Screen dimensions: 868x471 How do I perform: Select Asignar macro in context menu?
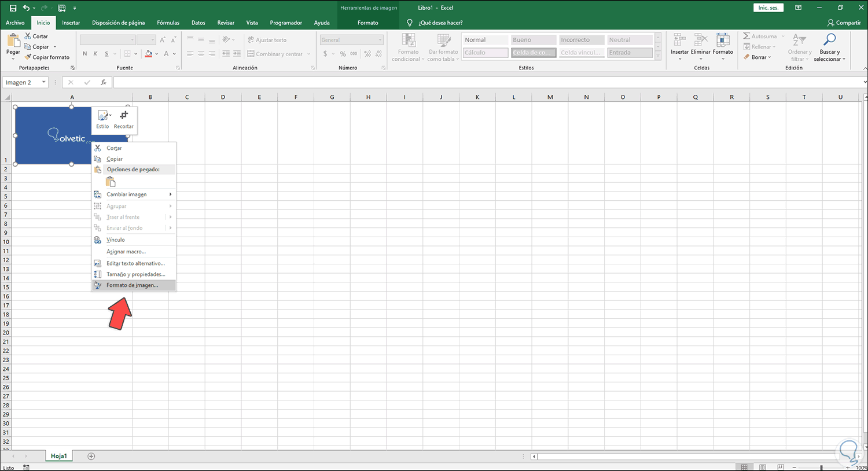[134, 252]
